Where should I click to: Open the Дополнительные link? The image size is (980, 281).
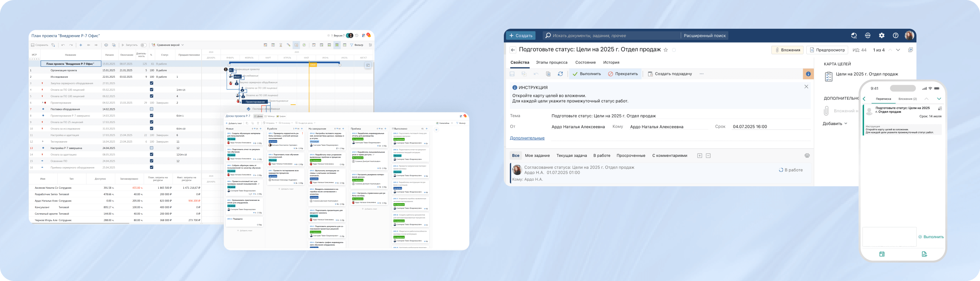click(527, 138)
